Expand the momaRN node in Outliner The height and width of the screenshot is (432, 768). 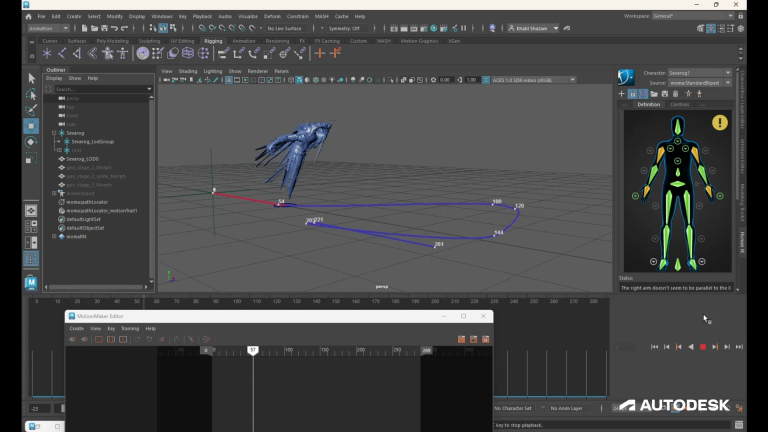(x=54, y=236)
